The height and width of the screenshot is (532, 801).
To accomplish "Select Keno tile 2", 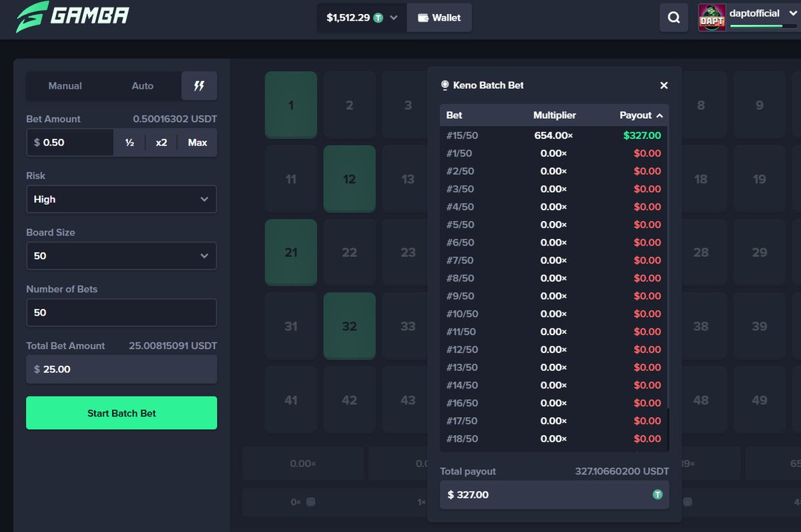I will (x=350, y=105).
